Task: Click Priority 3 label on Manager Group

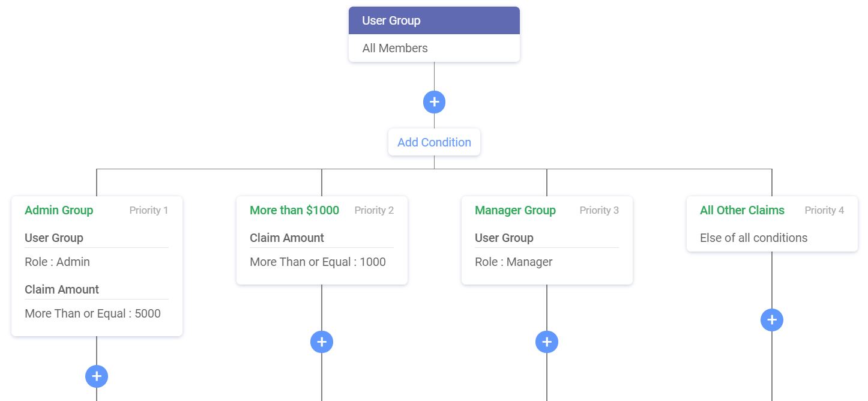Action: coord(599,210)
